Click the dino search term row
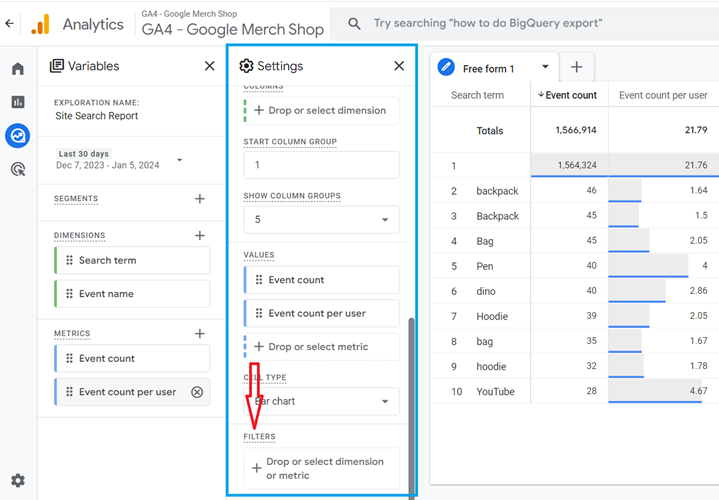Viewport: 719px width, 500px height. [x=486, y=291]
